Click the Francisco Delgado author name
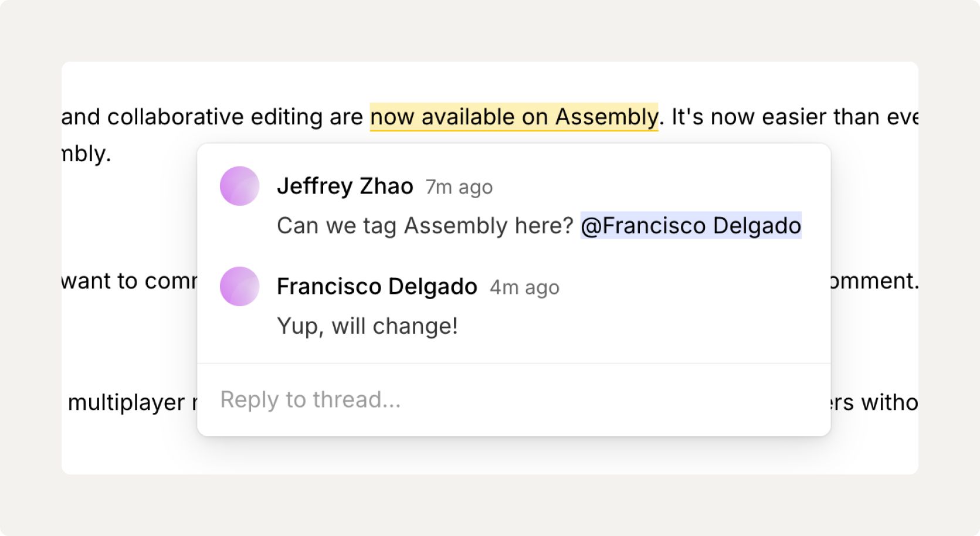Screen dimensions: 980x536 [x=377, y=286]
